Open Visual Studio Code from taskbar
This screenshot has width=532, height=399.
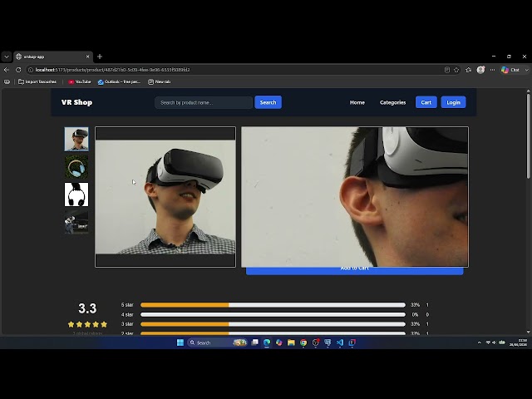click(x=340, y=342)
